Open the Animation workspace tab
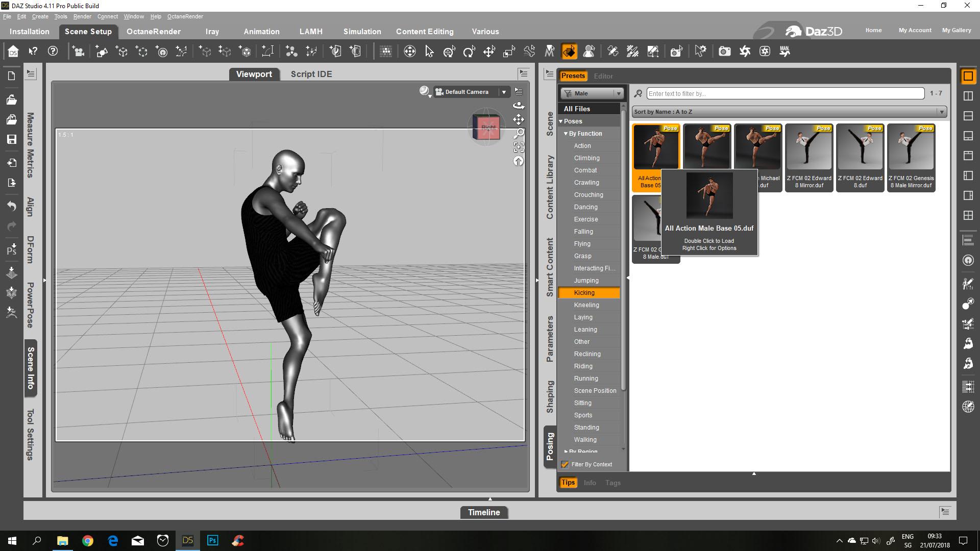 [x=261, y=32]
